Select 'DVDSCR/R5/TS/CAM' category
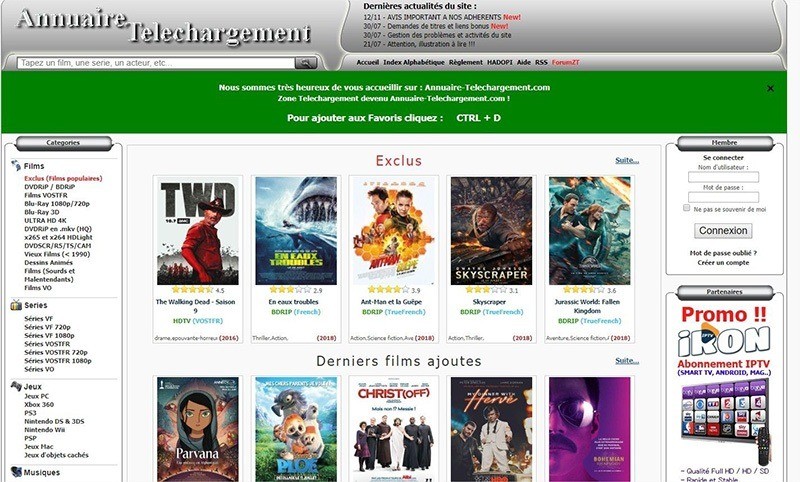800x482 pixels. [58, 245]
